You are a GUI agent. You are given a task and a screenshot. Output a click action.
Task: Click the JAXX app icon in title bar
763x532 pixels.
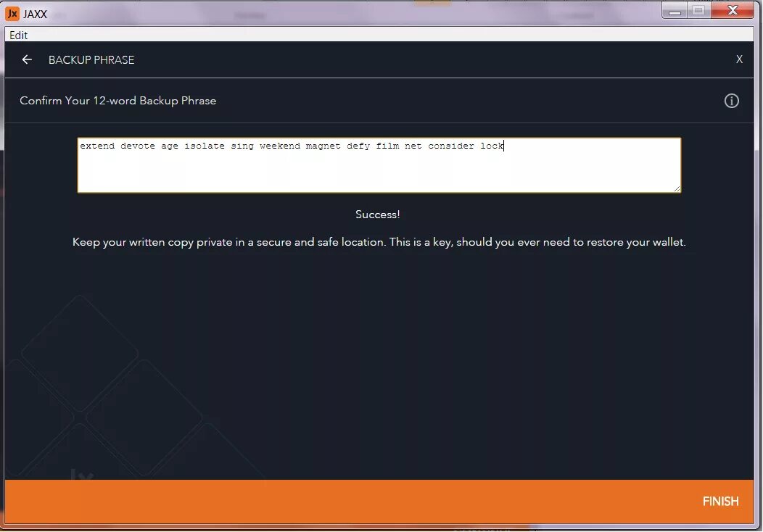click(x=12, y=13)
